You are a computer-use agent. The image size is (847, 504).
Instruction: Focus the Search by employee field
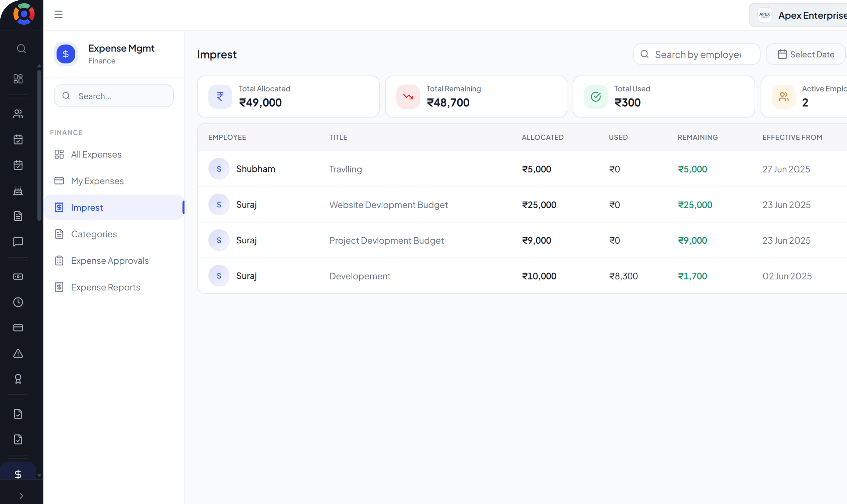click(x=697, y=54)
